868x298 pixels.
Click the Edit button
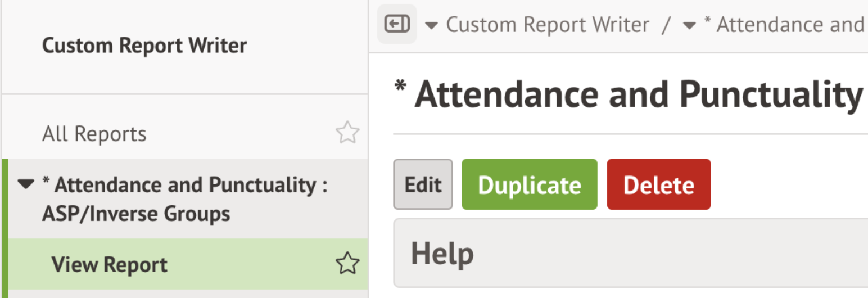(x=423, y=184)
